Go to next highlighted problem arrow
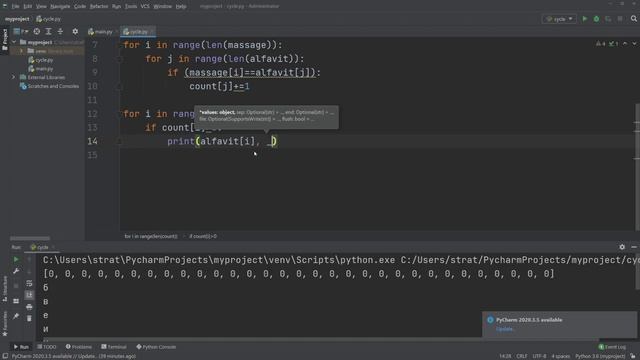Screen dimensions: 640x360 (x=634, y=44)
